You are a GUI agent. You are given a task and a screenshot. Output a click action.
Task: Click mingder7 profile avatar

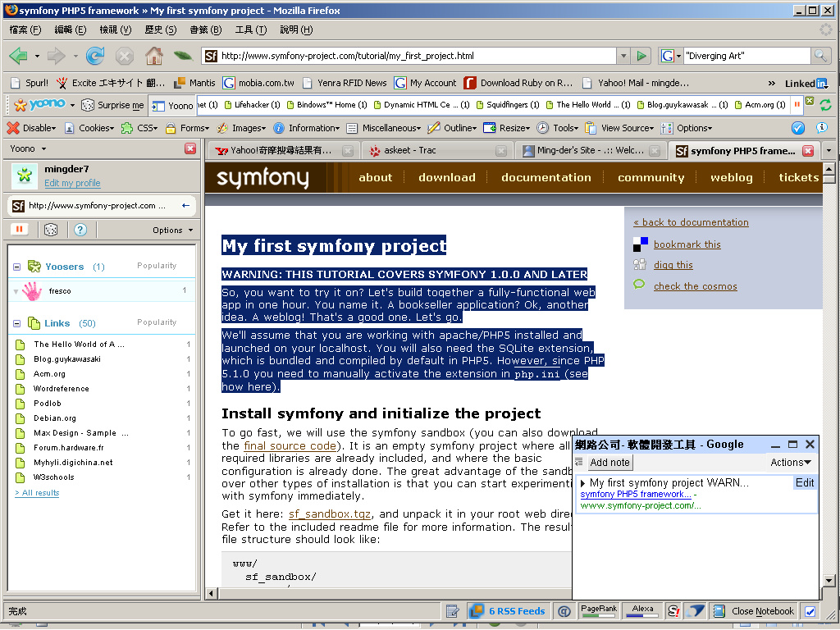(x=24, y=175)
